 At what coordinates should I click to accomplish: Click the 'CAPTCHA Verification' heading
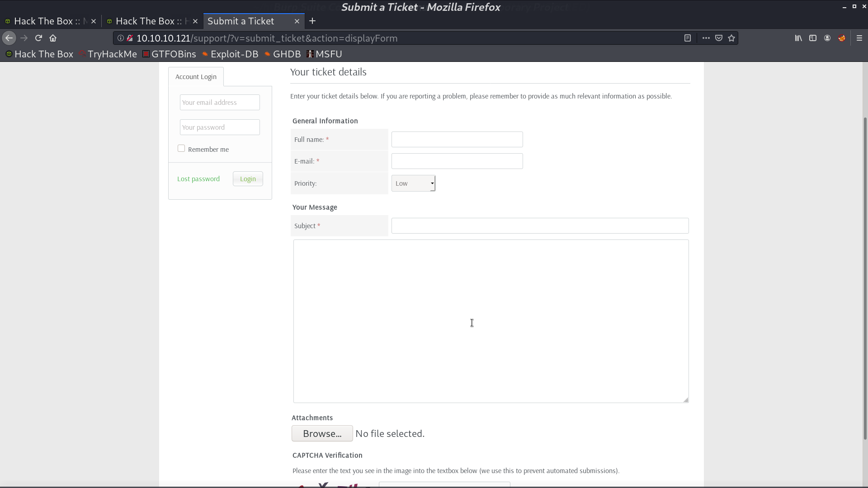pos(327,455)
